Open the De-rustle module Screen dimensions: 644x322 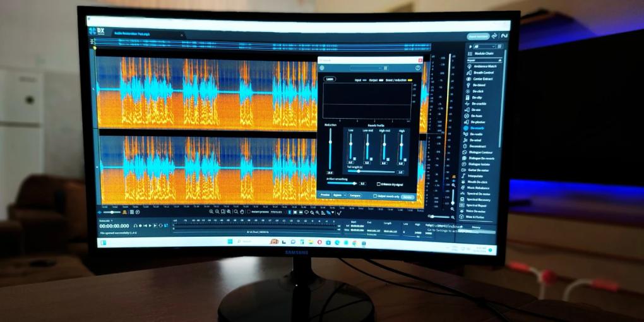474,134
